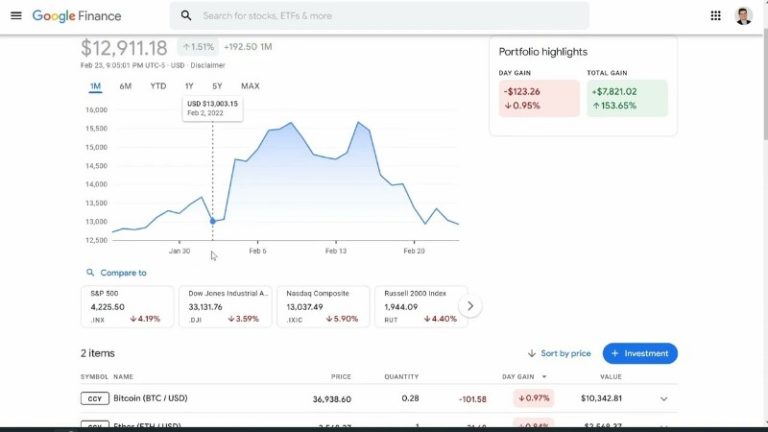
Task: Add S&P 500 comparison card
Action: point(127,307)
